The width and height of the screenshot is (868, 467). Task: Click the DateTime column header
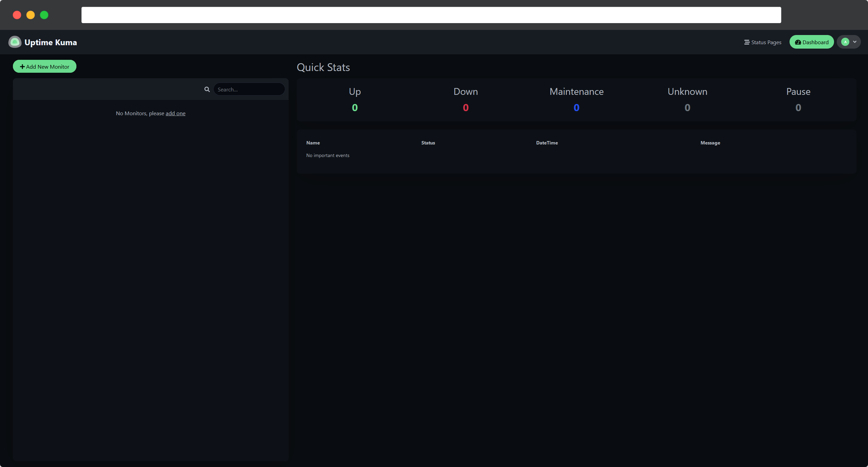546,142
